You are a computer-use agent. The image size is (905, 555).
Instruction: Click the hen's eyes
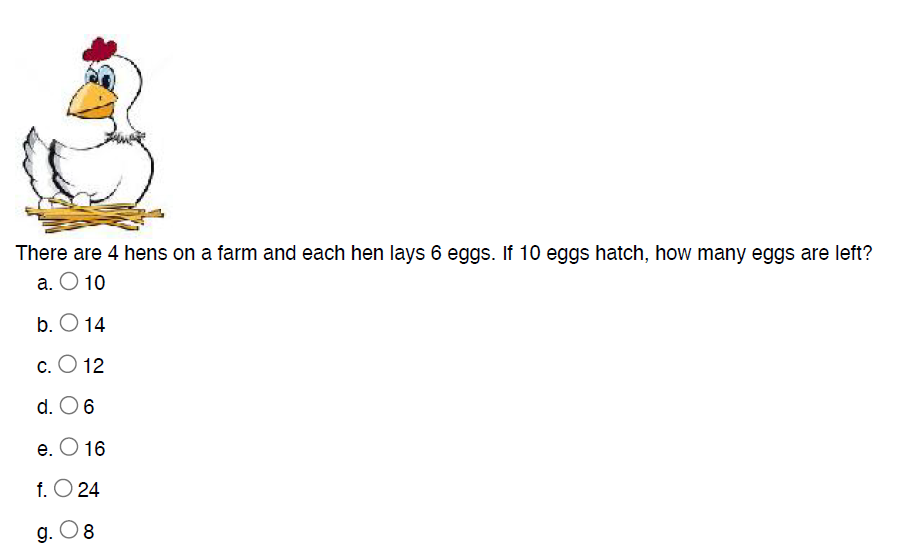point(102,74)
